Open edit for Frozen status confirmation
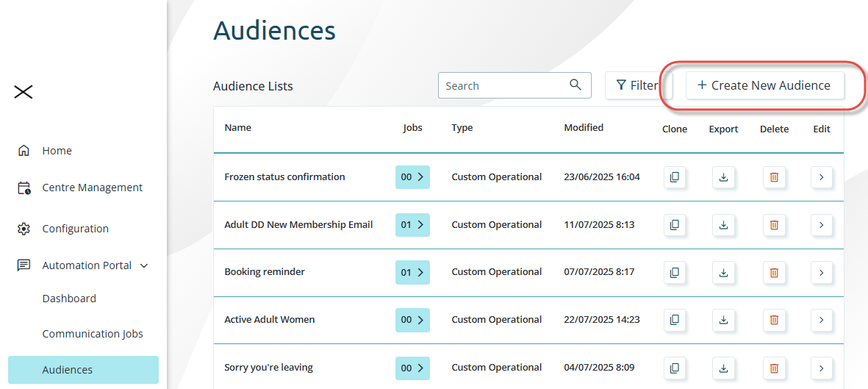 click(822, 177)
